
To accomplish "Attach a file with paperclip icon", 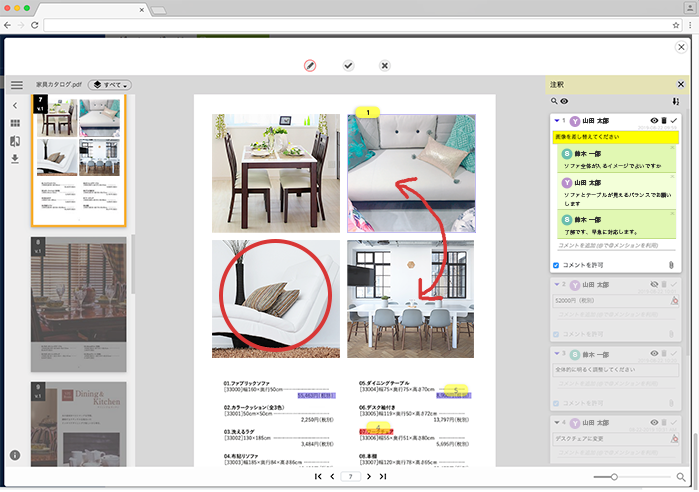I will [671, 265].
